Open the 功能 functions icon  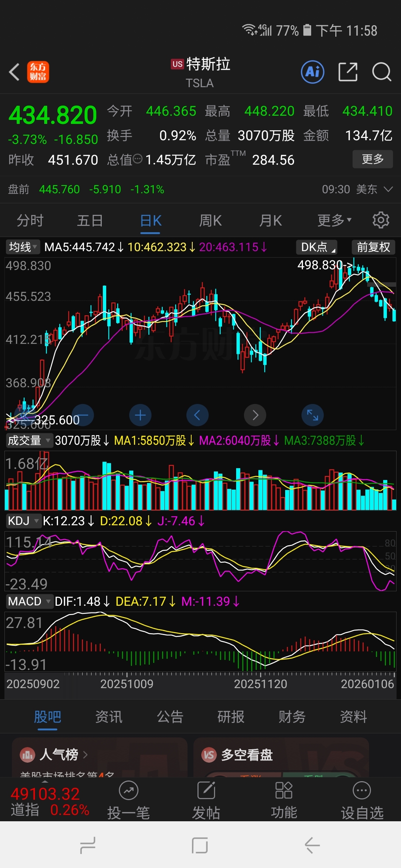(x=284, y=790)
